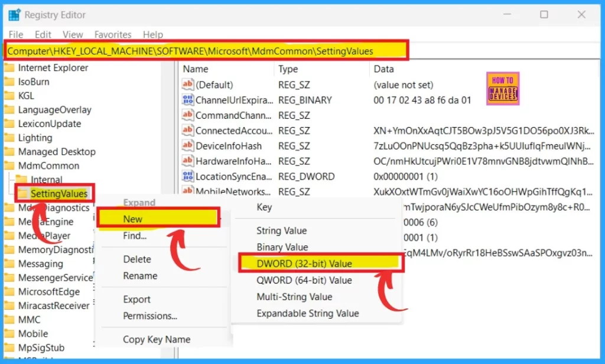Click the MicrosoftEdge folder icon
Viewport: 605px width, 364px height.
[x=9, y=291]
